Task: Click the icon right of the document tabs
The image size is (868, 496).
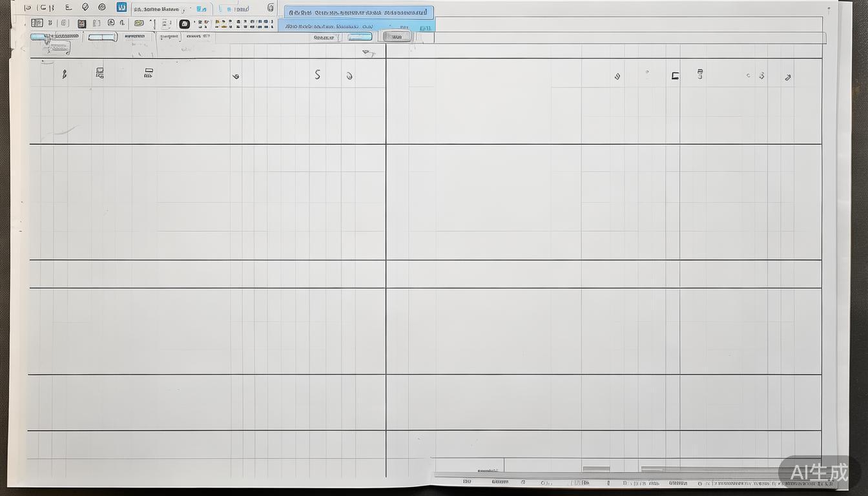Action: tap(270, 8)
